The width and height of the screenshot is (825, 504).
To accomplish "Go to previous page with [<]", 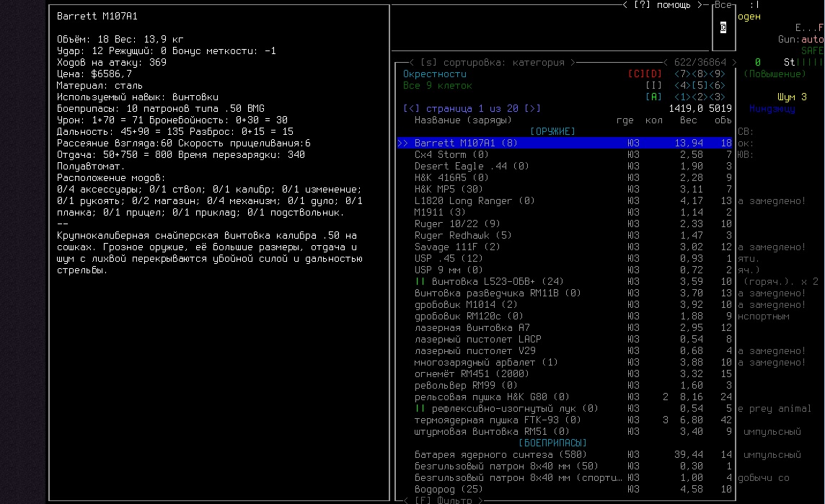I will [x=412, y=108].
